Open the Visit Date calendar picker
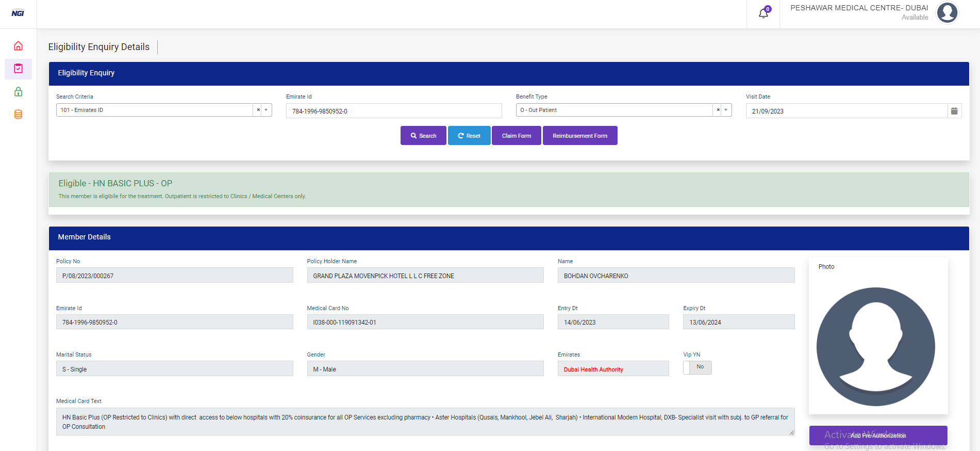This screenshot has width=980, height=451. (954, 111)
